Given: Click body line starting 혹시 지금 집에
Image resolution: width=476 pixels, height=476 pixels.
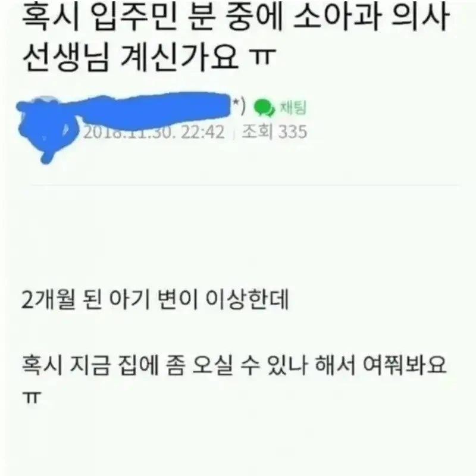Looking at the screenshot, I should 234,364.
